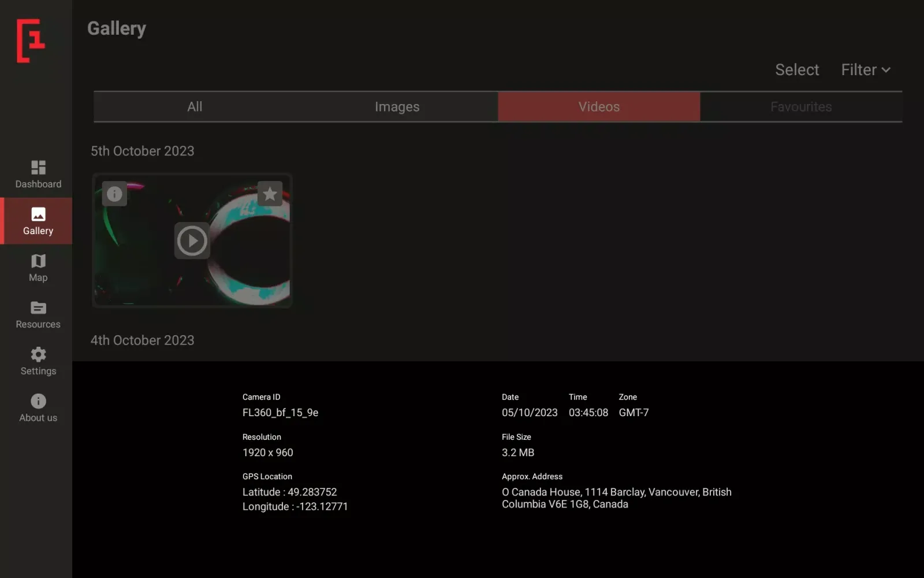Open the video thumbnail from 5th October
The height and width of the screenshot is (578, 924).
[192, 241]
